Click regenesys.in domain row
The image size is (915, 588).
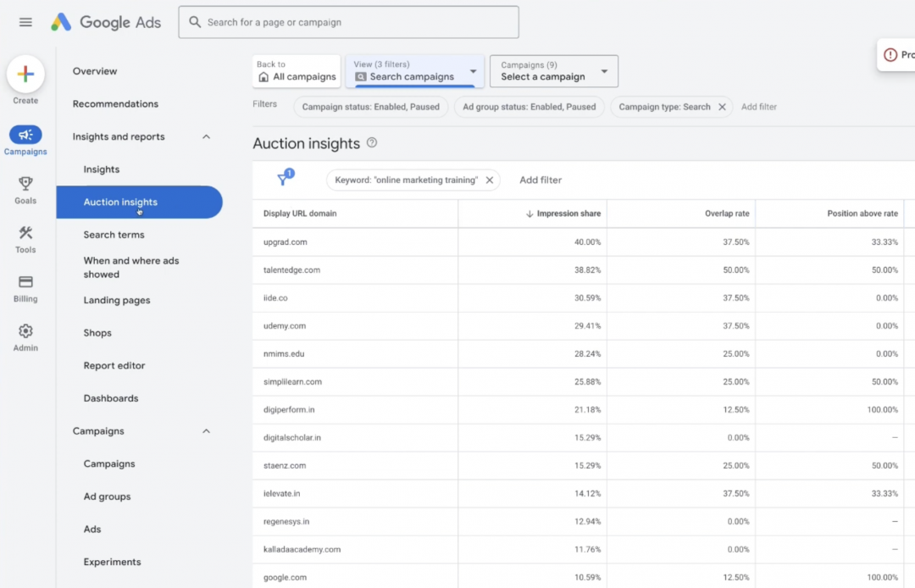(x=286, y=522)
